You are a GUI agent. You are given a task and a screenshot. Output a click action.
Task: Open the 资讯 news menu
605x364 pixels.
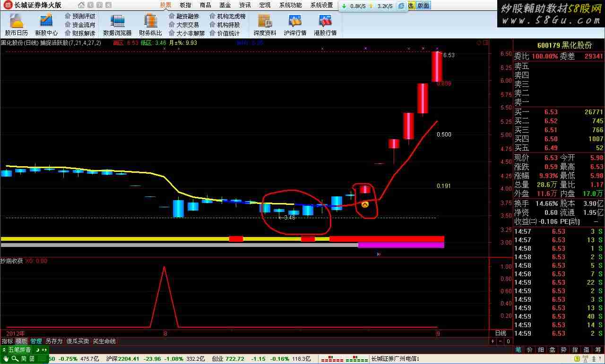point(245,5)
